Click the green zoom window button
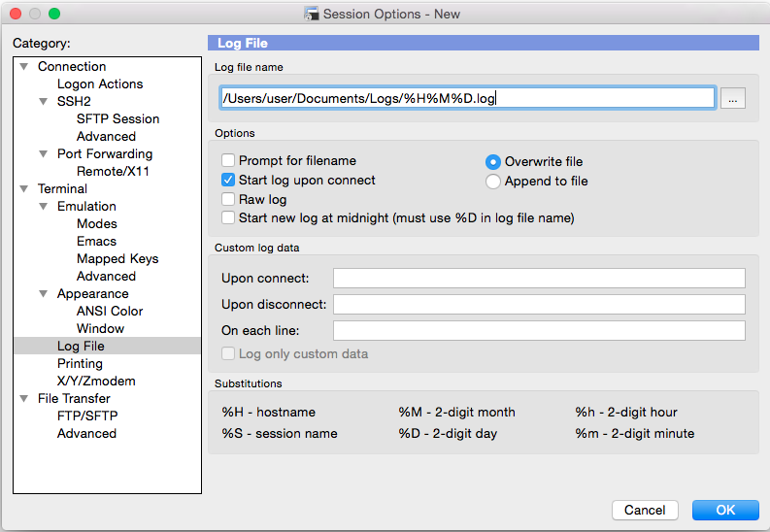770x532 pixels. click(54, 14)
